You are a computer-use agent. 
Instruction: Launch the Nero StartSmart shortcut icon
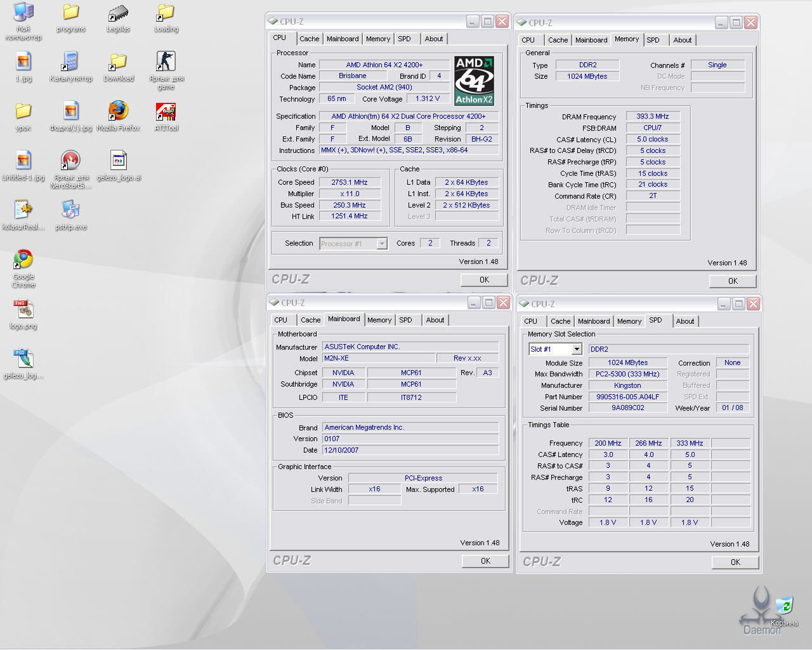70,161
